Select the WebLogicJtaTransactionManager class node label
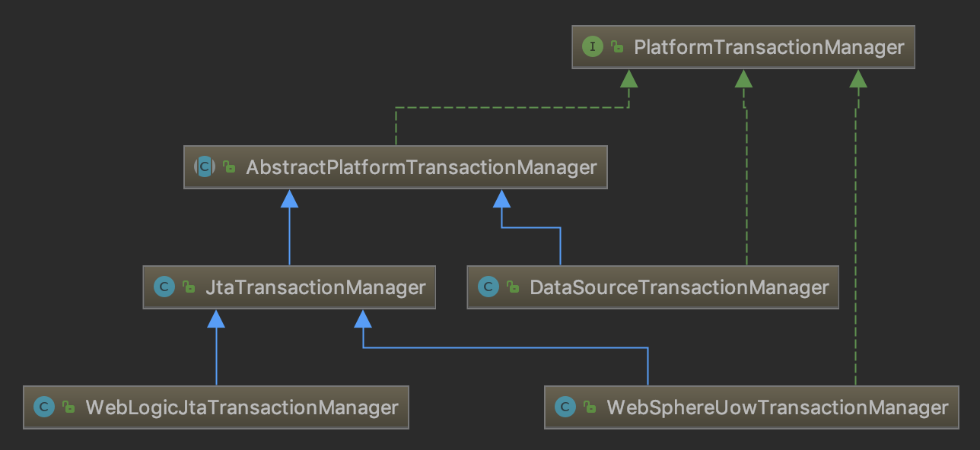980x450 pixels. 242,407
